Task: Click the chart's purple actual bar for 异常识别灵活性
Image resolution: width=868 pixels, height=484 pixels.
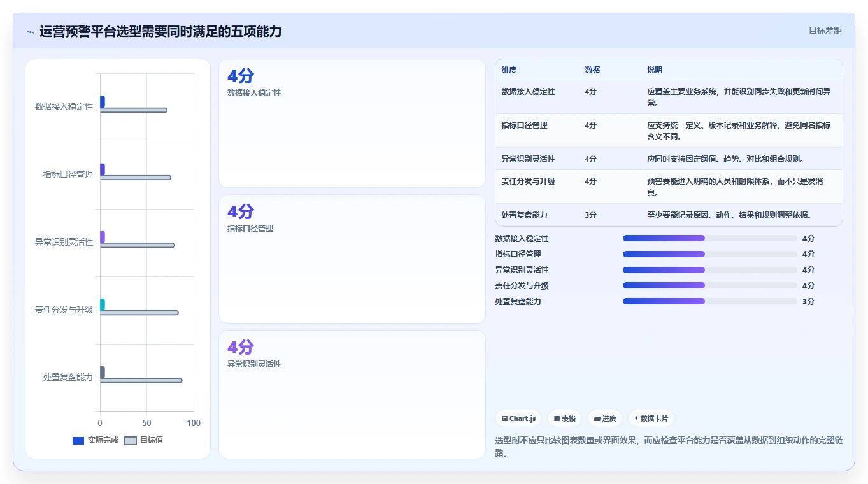Action: tap(102, 237)
